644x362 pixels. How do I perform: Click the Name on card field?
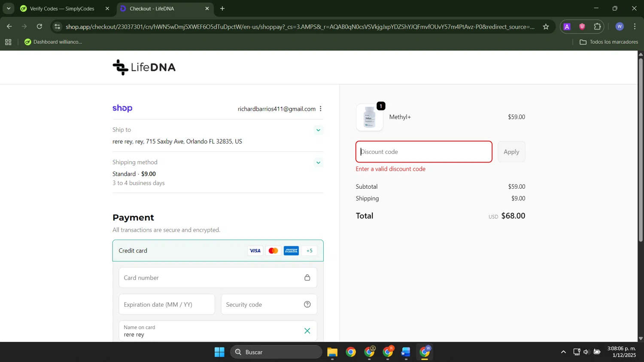coord(218,331)
